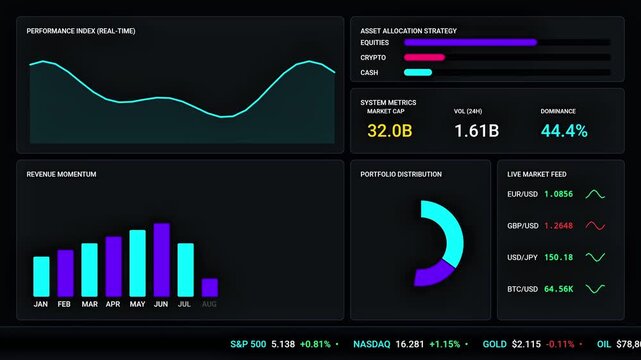Click the GOLD change -0.11%
Image resolution: width=641 pixels, height=360 pixels.
click(560, 344)
